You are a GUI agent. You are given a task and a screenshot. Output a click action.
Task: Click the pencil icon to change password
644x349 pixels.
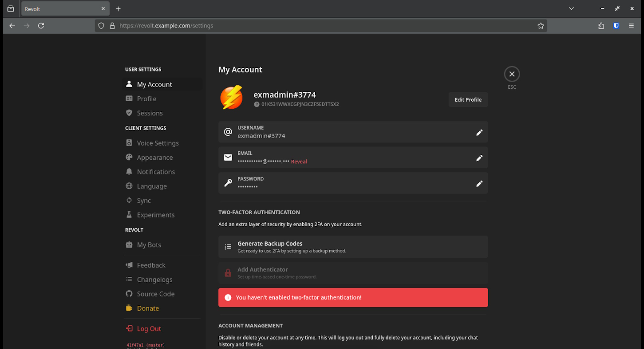479,184
